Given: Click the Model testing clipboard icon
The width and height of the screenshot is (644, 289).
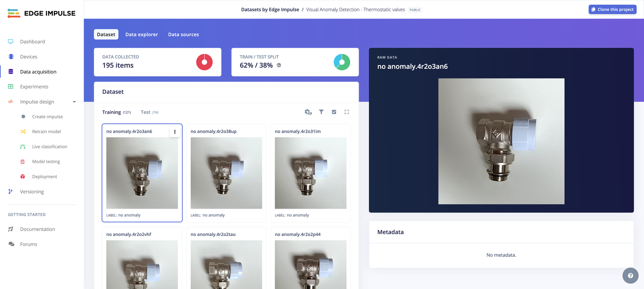Looking at the screenshot, I should pos(23,162).
